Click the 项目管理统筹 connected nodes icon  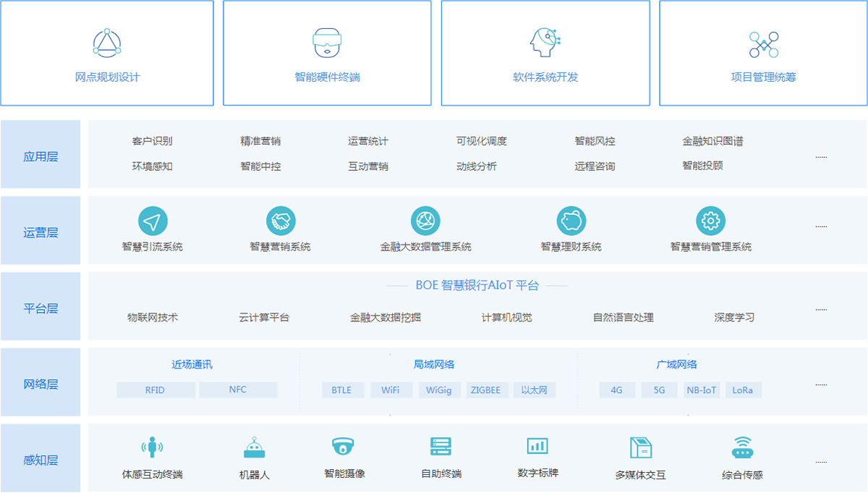(x=763, y=44)
